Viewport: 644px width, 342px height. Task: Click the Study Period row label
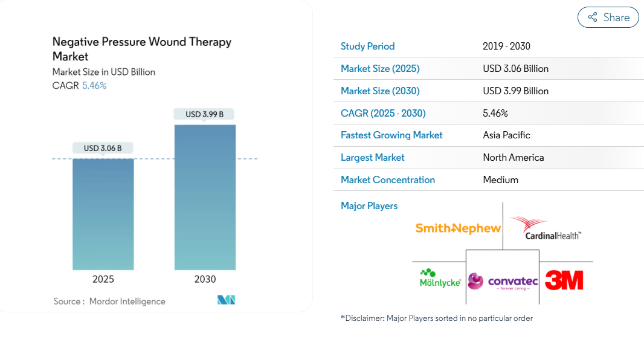click(x=367, y=46)
